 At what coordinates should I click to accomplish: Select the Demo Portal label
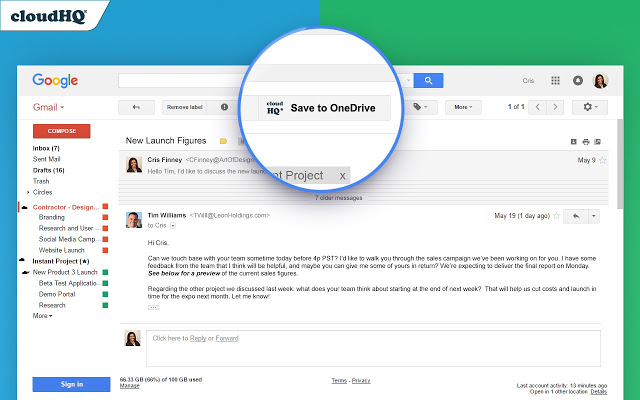pyautogui.click(x=57, y=294)
